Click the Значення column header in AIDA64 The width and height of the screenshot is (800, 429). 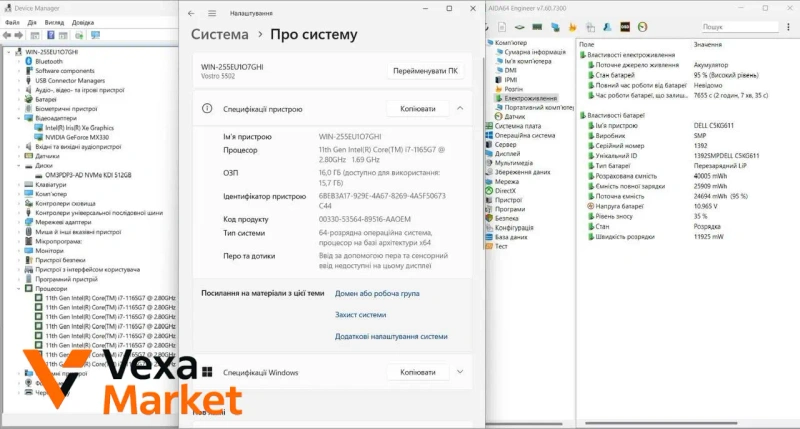pyautogui.click(x=708, y=44)
